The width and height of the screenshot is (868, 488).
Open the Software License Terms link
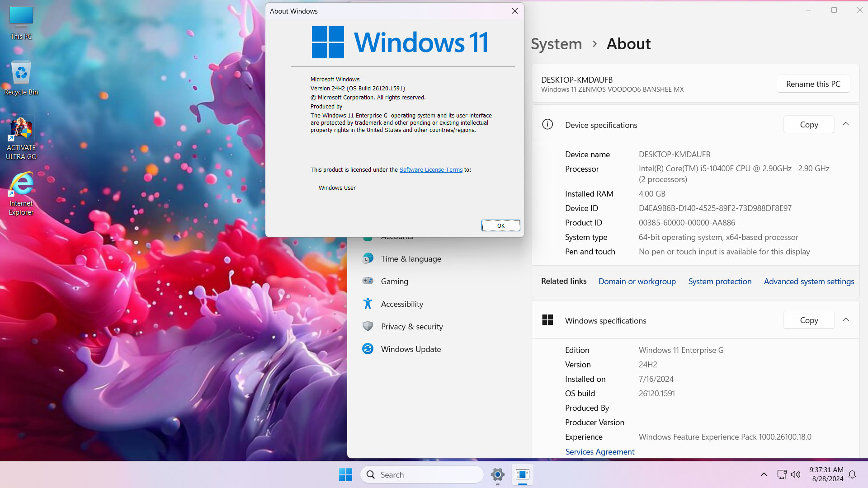coord(431,170)
